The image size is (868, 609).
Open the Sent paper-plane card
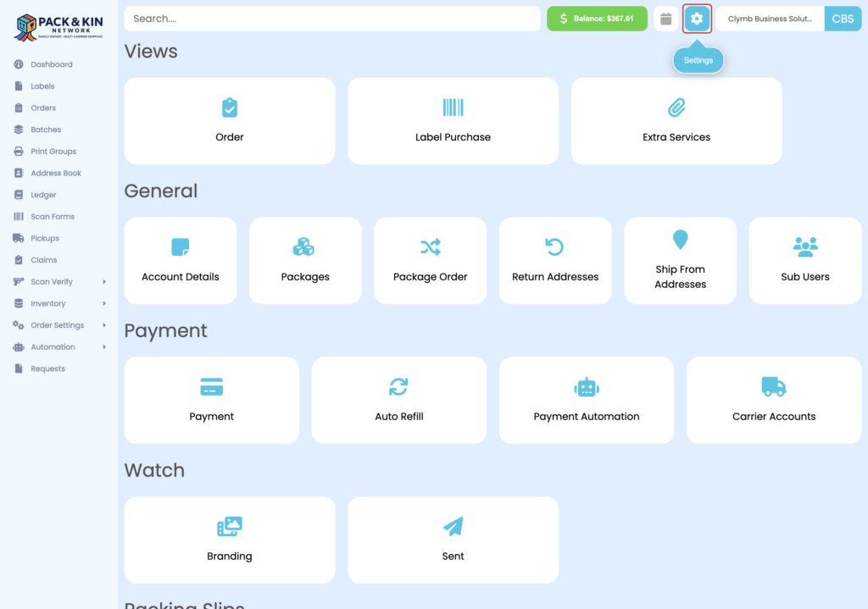click(x=453, y=540)
